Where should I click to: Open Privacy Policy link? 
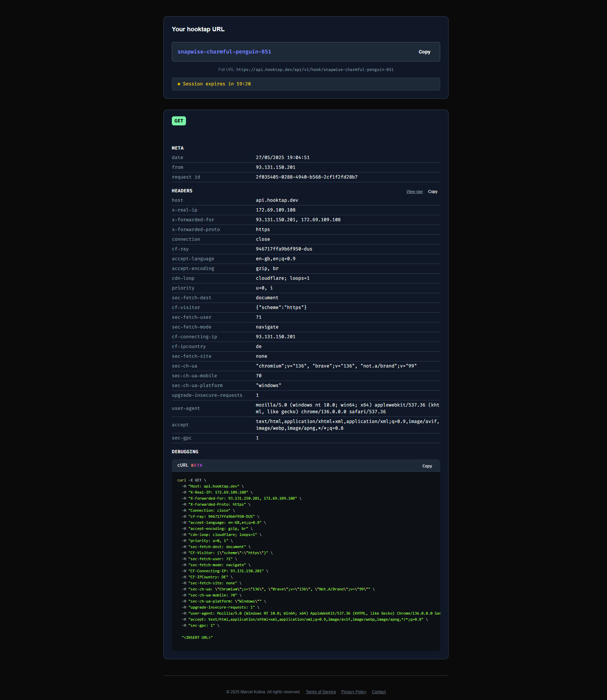[x=353, y=692]
